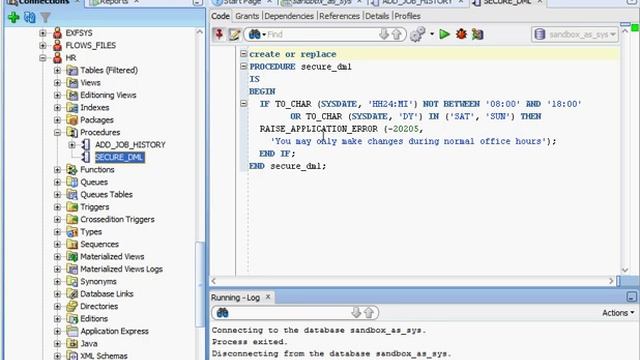Click the Find input field
Viewport: 640px width, 360px height.
tap(322, 34)
